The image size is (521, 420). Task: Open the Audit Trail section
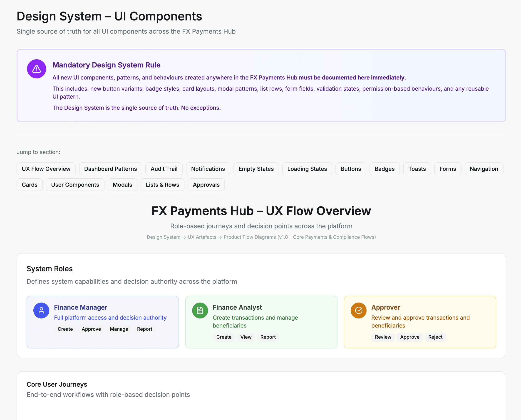[164, 169]
